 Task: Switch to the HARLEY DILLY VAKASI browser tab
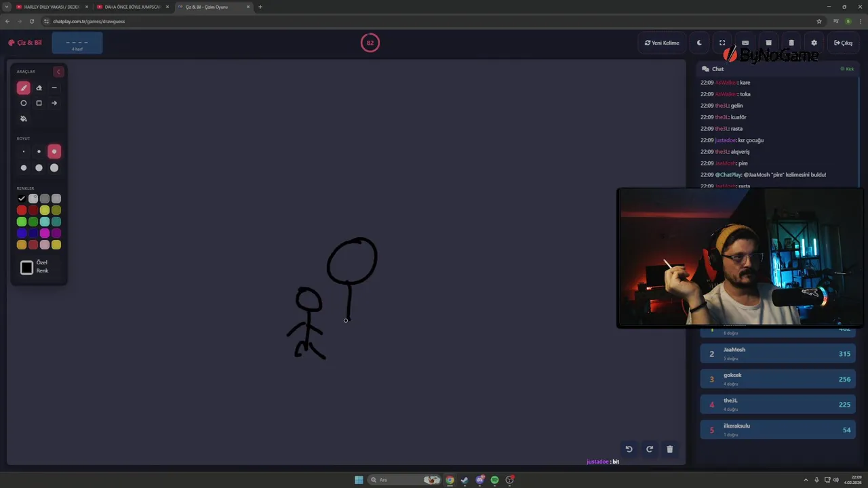(52, 7)
